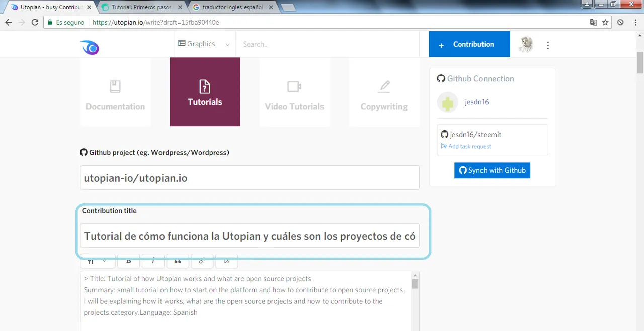The height and width of the screenshot is (331, 644).
Task: Apply bold formatting in editor
Action: (129, 261)
